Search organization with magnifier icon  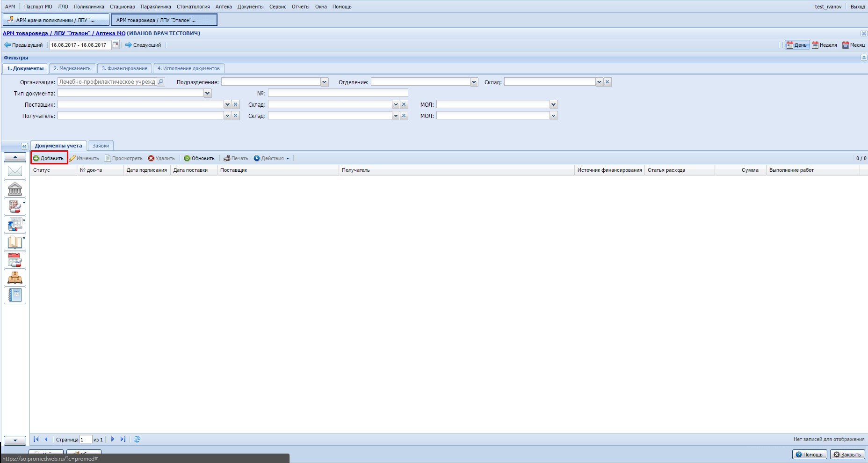coord(161,82)
